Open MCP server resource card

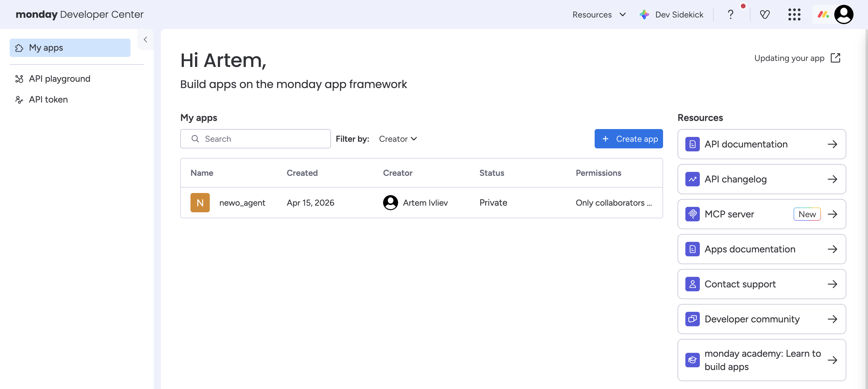click(762, 214)
